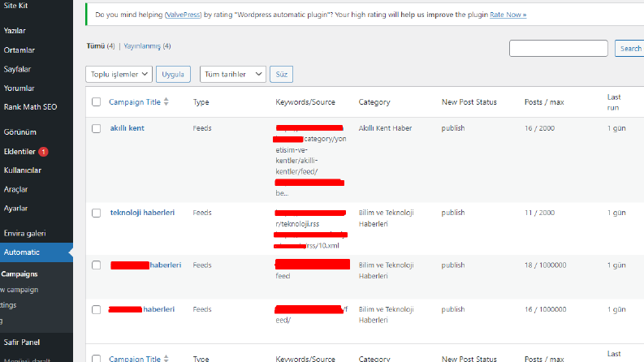Image resolution: width=644 pixels, height=362 pixels.
Task: Open Rank Math SEO menu
Action: tap(30, 106)
